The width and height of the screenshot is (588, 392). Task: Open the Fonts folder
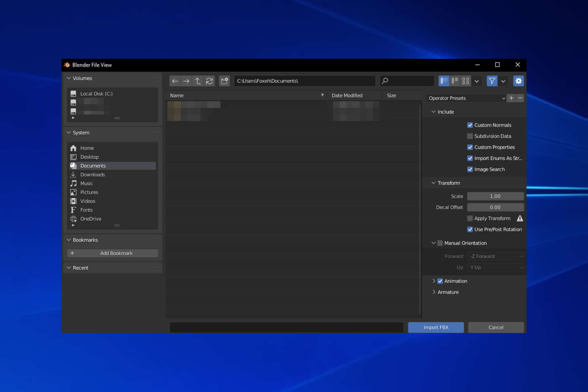[x=112, y=210]
